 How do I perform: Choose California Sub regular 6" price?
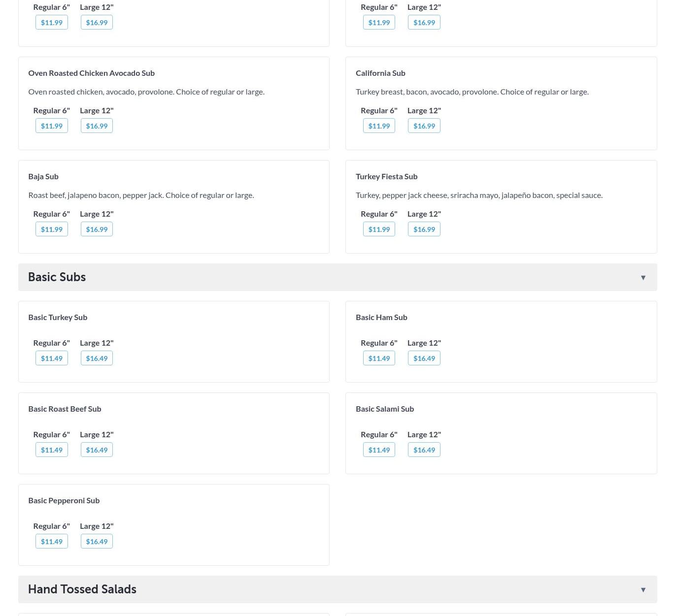pos(379,126)
